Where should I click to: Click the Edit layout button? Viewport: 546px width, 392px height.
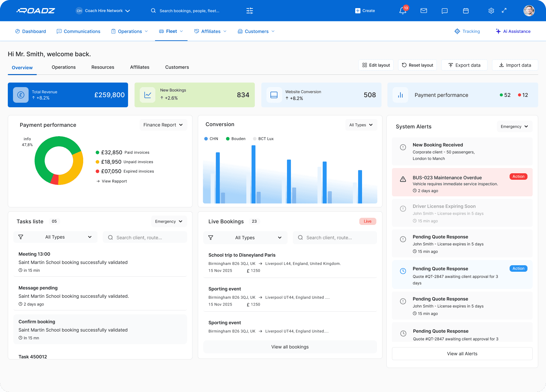point(376,65)
